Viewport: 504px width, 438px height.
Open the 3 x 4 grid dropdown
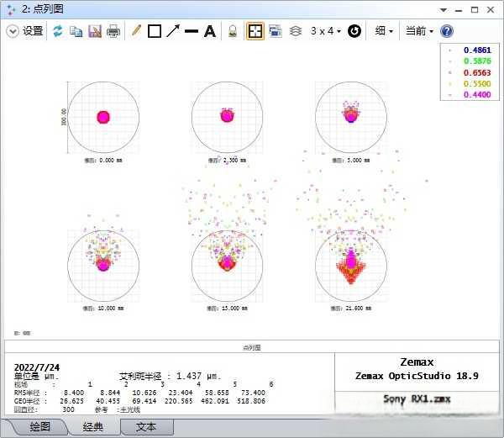coord(325,31)
